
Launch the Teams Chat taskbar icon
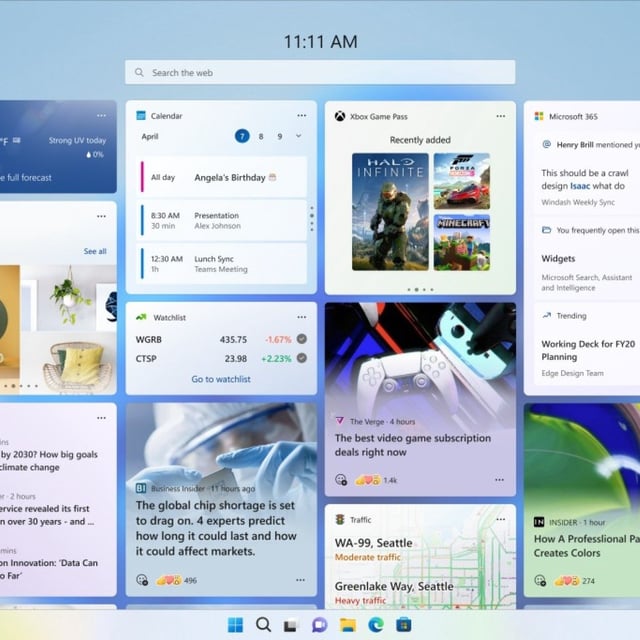click(x=319, y=625)
